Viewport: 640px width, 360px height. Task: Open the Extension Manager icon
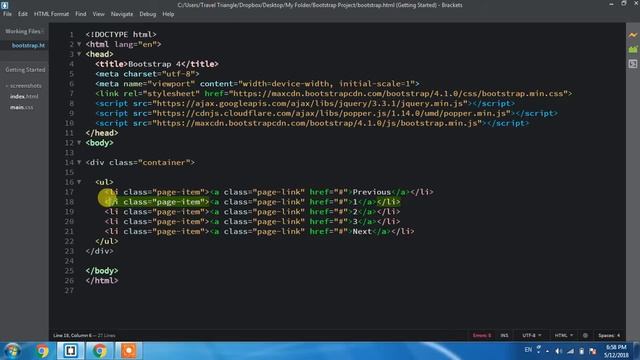click(633, 49)
